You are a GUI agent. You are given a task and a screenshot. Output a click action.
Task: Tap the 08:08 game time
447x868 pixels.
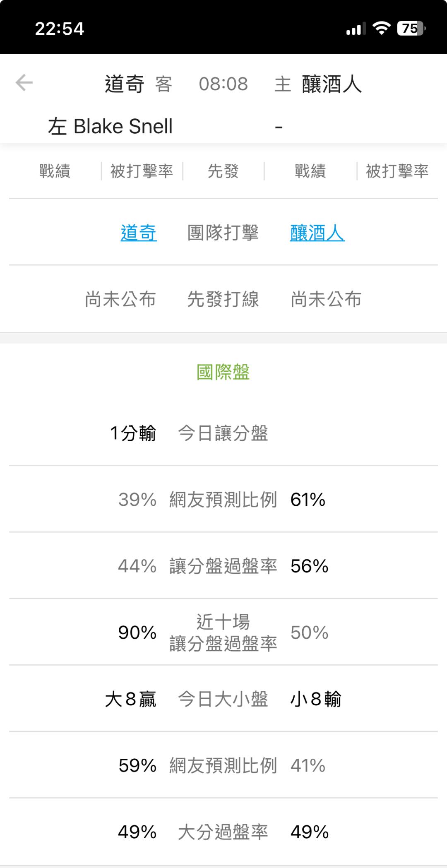tap(223, 84)
